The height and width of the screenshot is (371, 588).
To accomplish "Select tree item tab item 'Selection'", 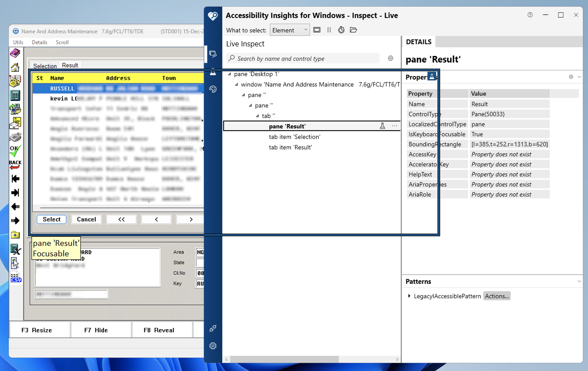I will 295,137.
